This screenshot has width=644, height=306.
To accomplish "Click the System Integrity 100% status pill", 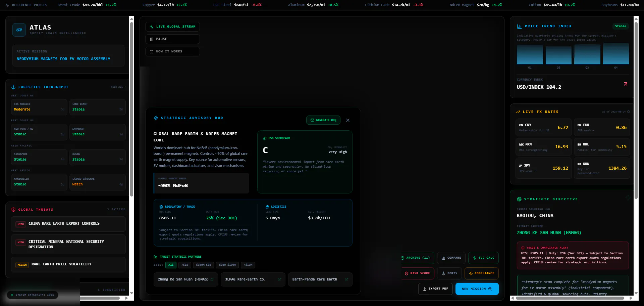I will click(x=33, y=295).
